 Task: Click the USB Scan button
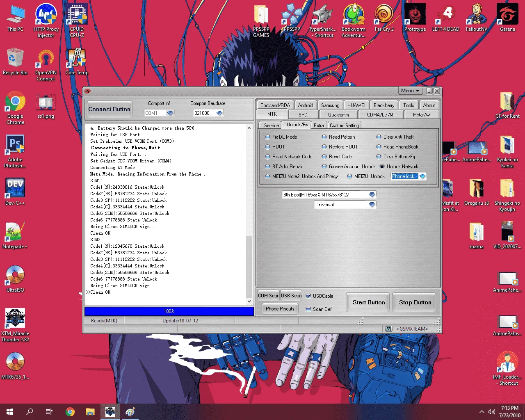(291, 296)
